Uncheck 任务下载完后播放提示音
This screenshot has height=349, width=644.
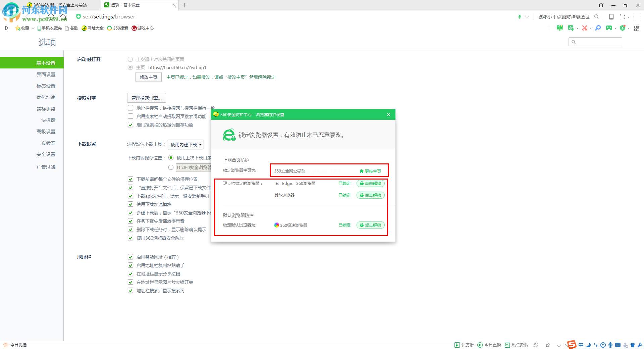coord(130,221)
